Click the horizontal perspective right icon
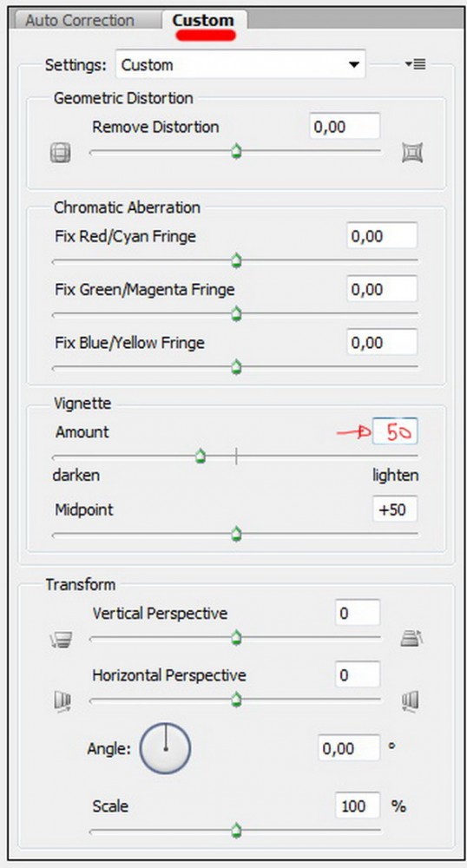This screenshot has width=467, height=868. tap(410, 701)
